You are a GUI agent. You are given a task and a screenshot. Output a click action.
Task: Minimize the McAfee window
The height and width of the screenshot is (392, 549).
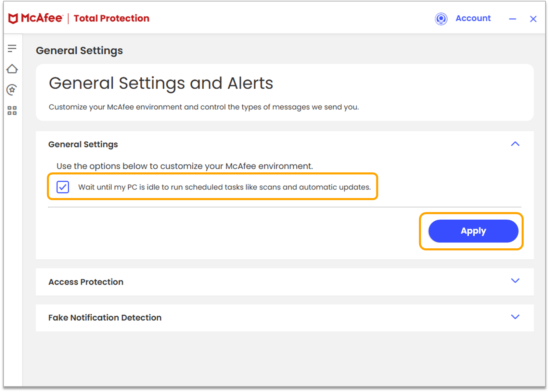[512, 19]
